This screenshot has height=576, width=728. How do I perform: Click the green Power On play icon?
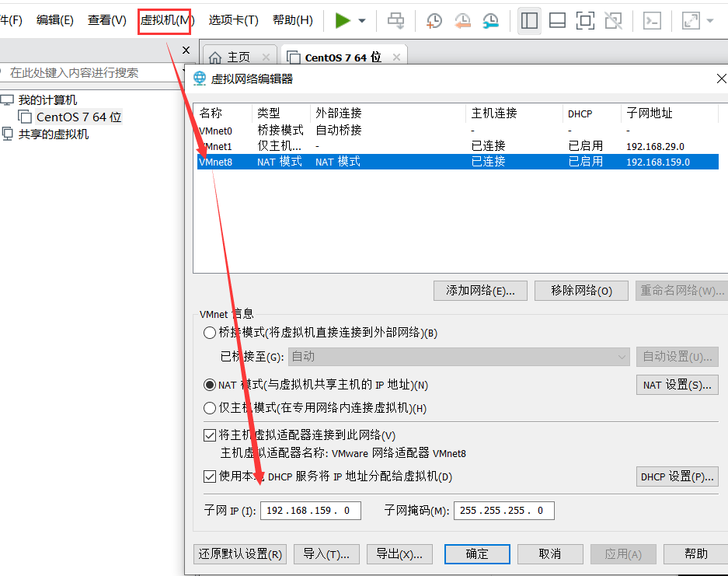pyautogui.click(x=343, y=20)
